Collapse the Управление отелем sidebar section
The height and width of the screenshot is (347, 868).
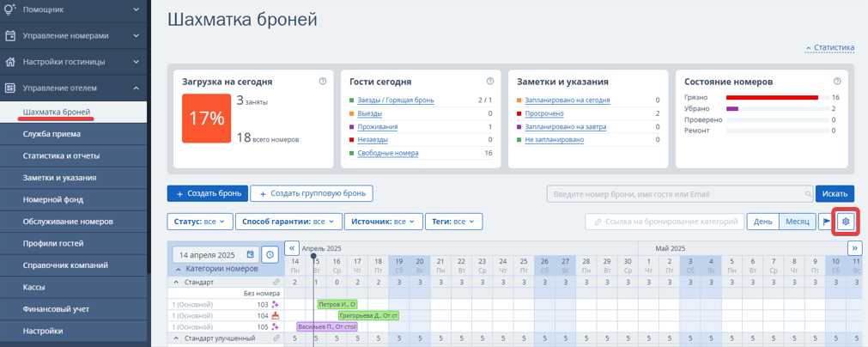click(x=137, y=88)
